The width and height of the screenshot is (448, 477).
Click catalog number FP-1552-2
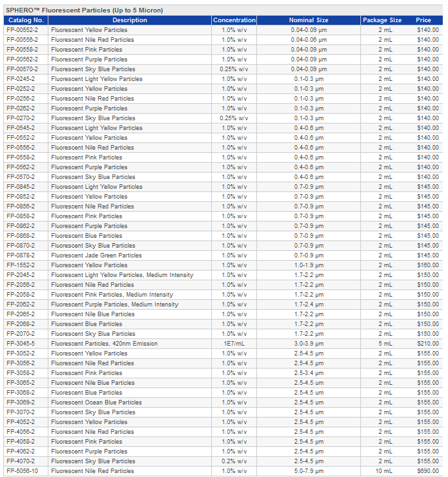(21, 265)
